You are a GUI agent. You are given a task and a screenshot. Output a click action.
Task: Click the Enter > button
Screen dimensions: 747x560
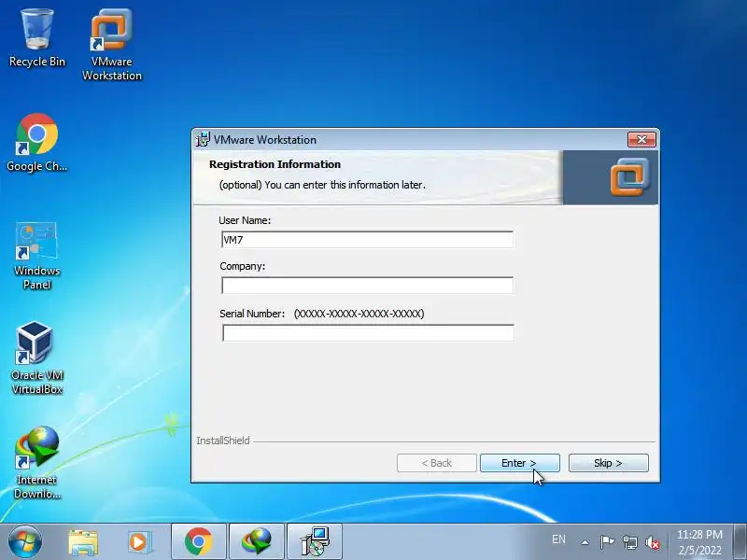pos(520,463)
